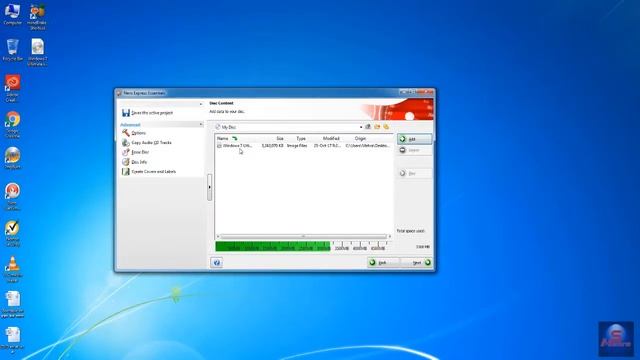The width and height of the screenshot is (640, 360).
Task: Open Copy Audio CD Tracks
Action: 147,142
